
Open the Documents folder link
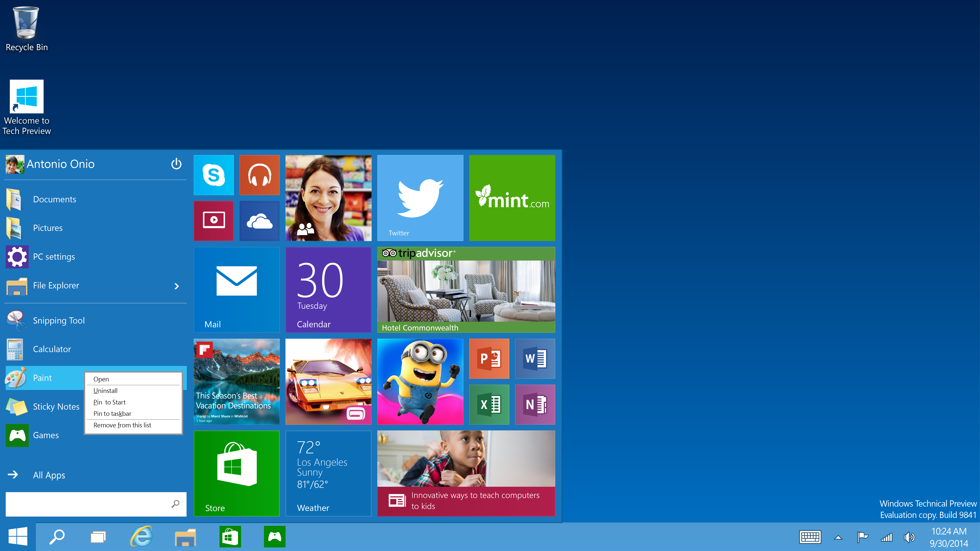tap(54, 199)
